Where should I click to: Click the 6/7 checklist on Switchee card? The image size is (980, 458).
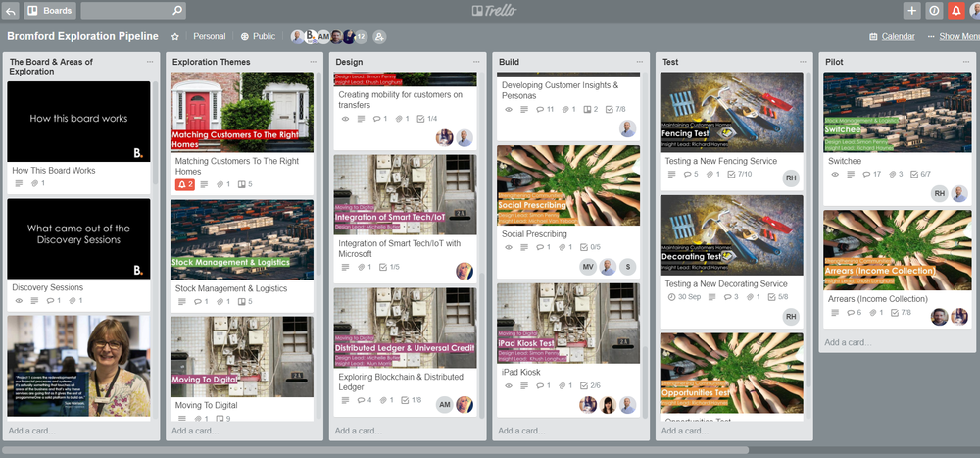point(920,174)
